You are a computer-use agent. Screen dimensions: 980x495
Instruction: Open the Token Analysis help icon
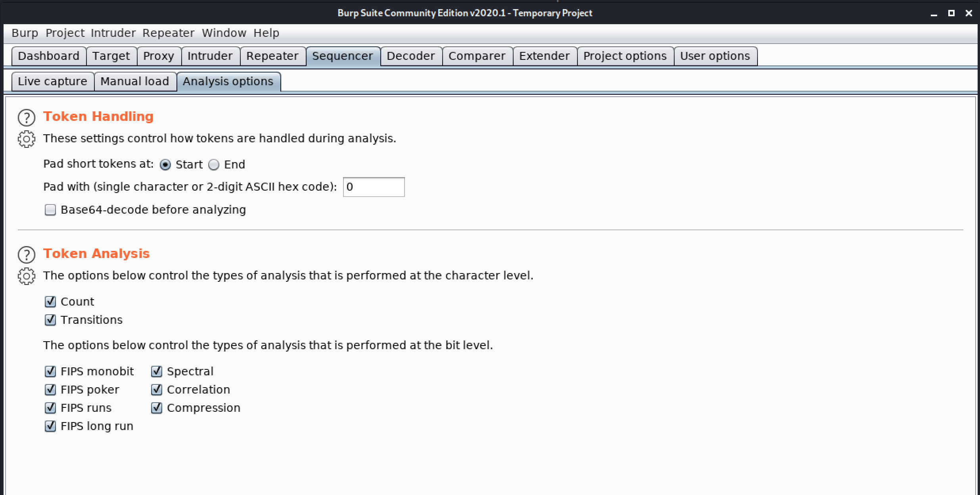tap(27, 255)
